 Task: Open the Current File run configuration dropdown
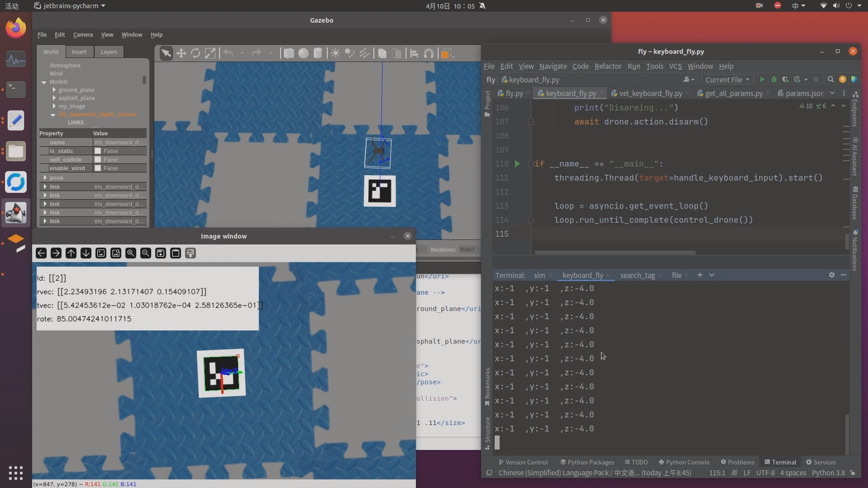[x=727, y=80]
